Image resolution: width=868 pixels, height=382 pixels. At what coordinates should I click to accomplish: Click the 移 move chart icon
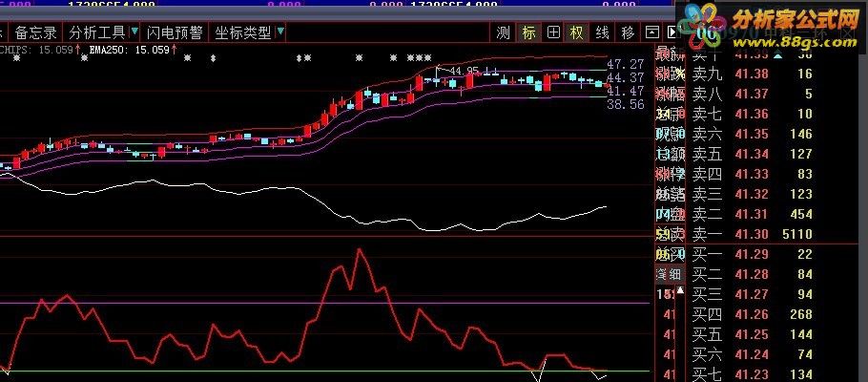click(x=628, y=32)
